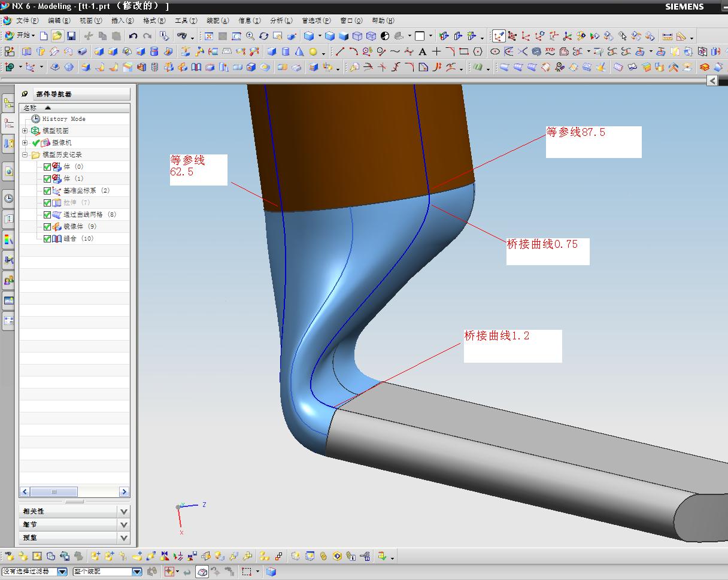Click the Open file folder icon
The width and height of the screenshot is (728, 580).
[x=57, y=36]
